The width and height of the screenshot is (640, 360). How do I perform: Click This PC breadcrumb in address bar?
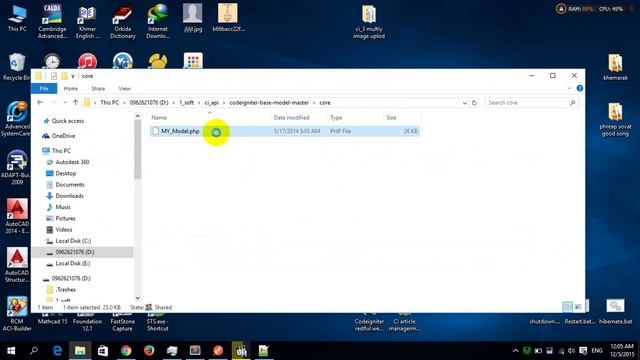(109, 103)
